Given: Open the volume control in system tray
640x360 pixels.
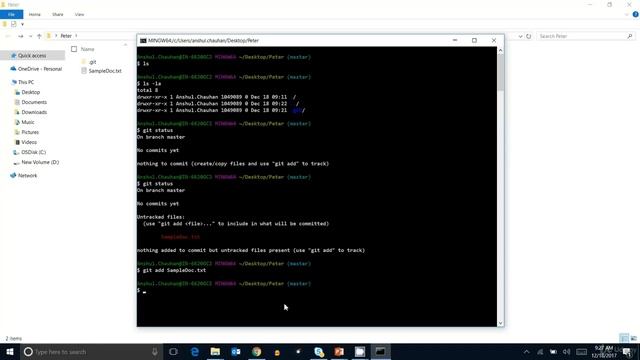Looking at the screenshot, I should (x=567, y=352).
